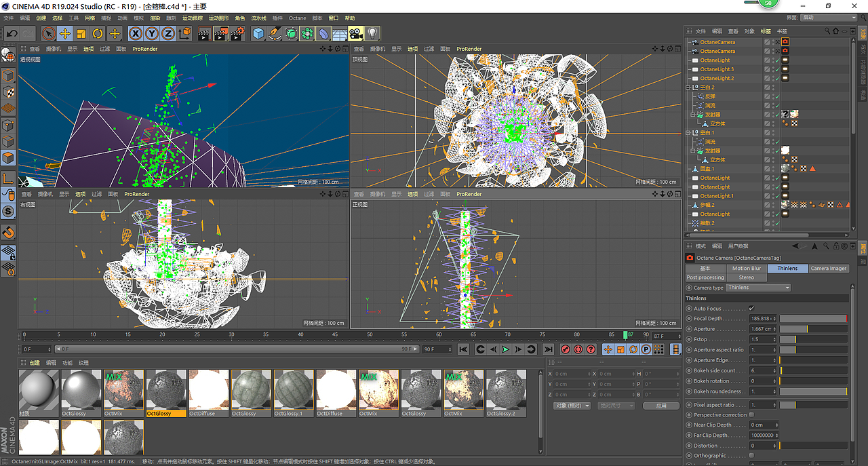Click the Octane camera tag on first OctaneCamera
The height and width of the screenshot is (466, 868).
coord(785,42)
